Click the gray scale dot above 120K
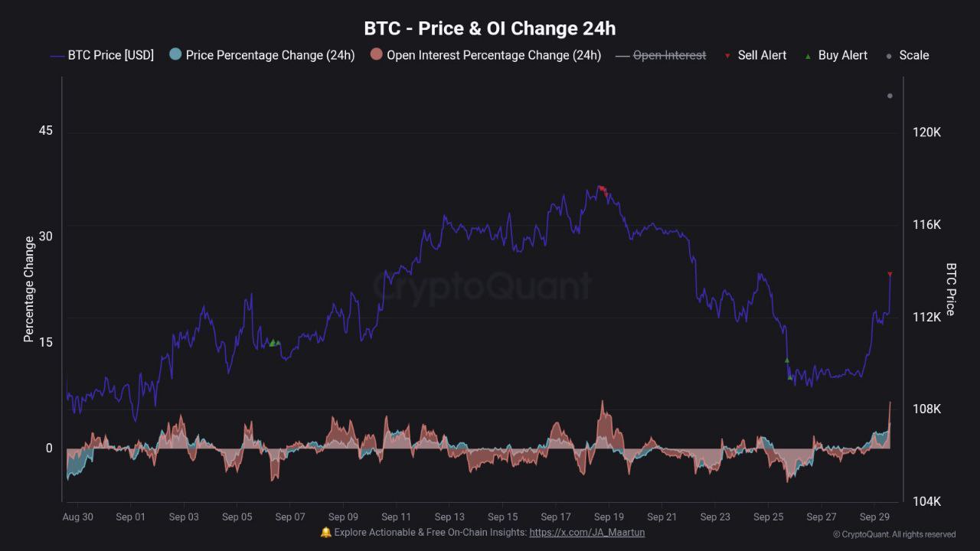 (x=890, y=96)
